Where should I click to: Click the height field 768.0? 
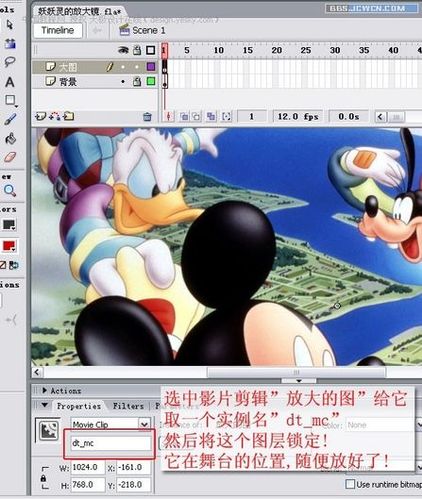click(87, 484)
